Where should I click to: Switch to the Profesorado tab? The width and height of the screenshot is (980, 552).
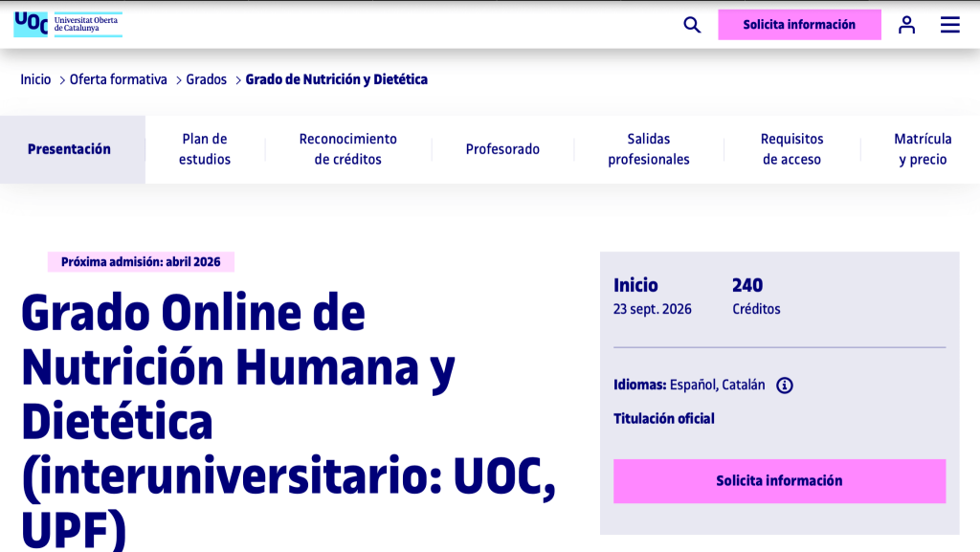502,149
